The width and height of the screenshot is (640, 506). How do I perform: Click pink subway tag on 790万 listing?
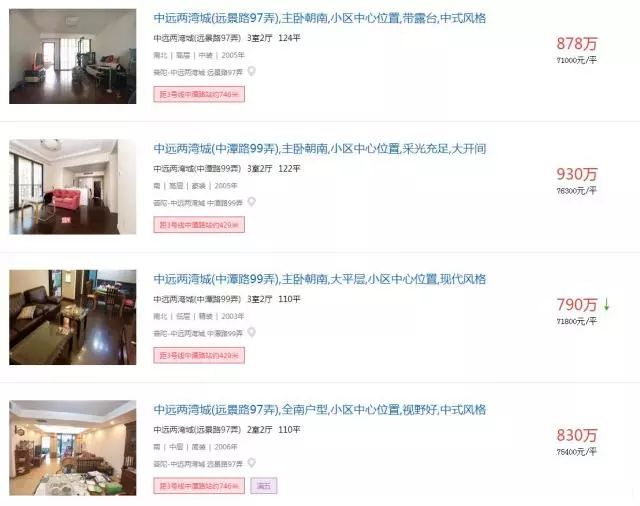tap(199, 355)
